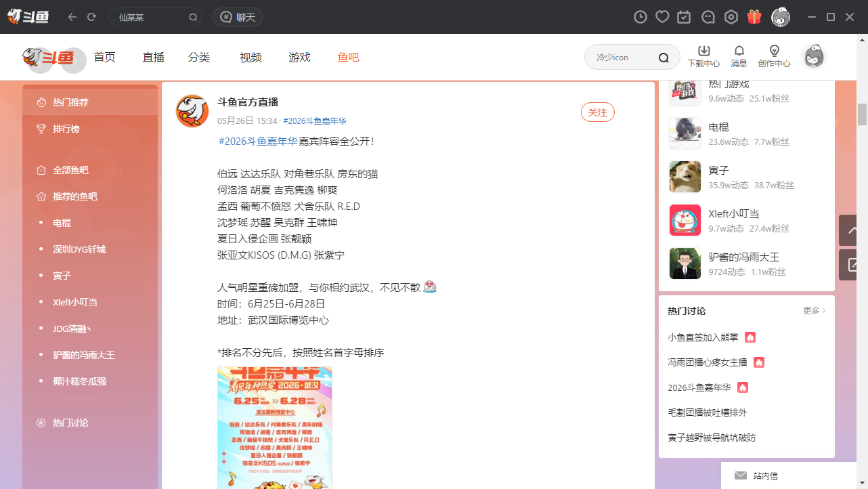
Task: Click the large profile avatar beside 创作中心
Action: pyautogui.click(x=813, y=57)
